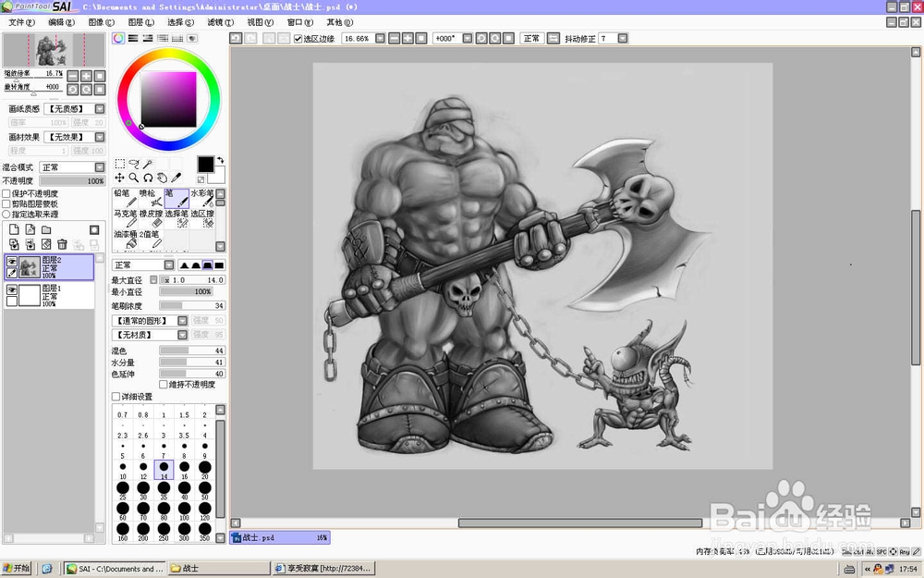924x578 pixels.
Task: Choose the 笔 pen brush
Action: click(176, 198)
